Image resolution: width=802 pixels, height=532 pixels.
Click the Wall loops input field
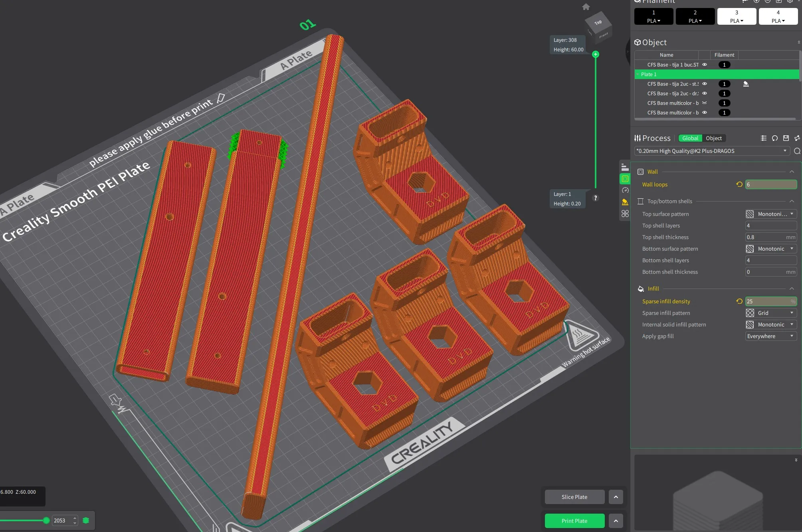(771, 184)
